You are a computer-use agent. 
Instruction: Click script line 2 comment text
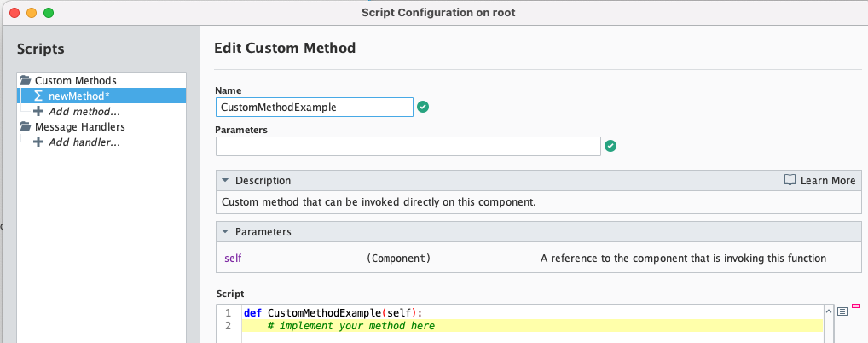click(x=350, y=326)
